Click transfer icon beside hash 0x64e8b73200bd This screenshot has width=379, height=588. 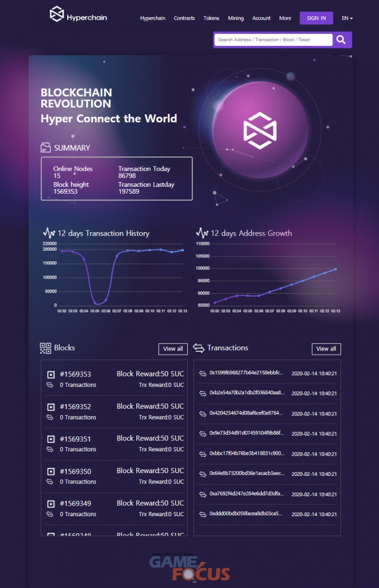point(203,474)
